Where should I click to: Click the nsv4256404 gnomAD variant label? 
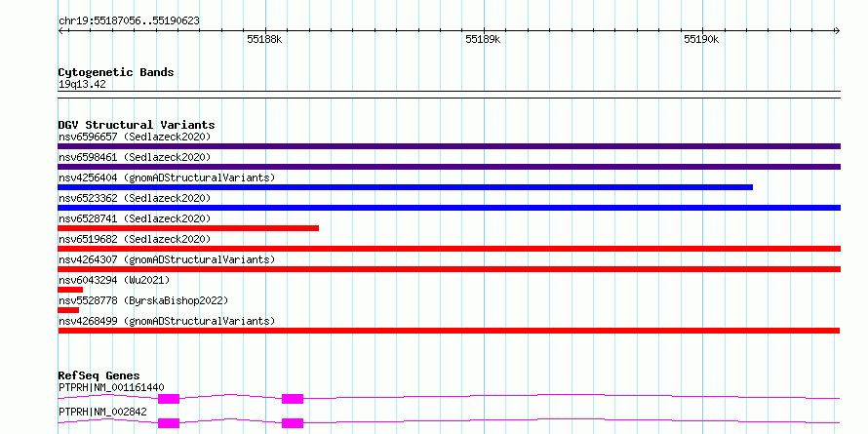click(x=167, y=178)
